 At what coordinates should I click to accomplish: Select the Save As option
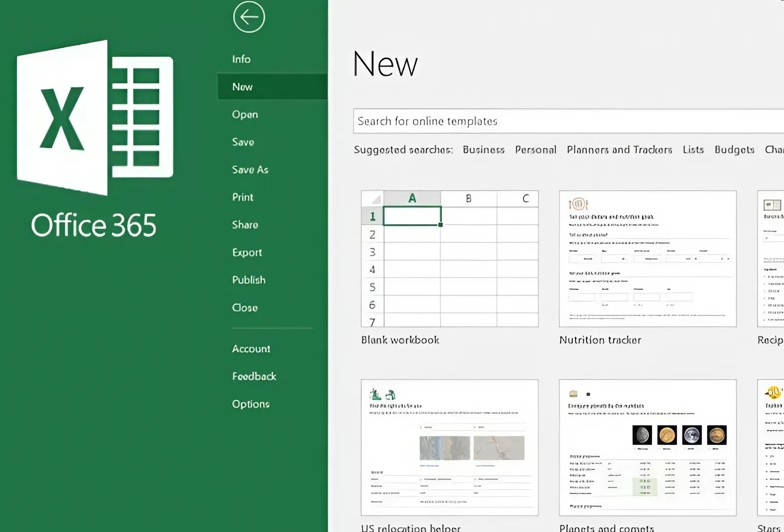click(250, 170)
